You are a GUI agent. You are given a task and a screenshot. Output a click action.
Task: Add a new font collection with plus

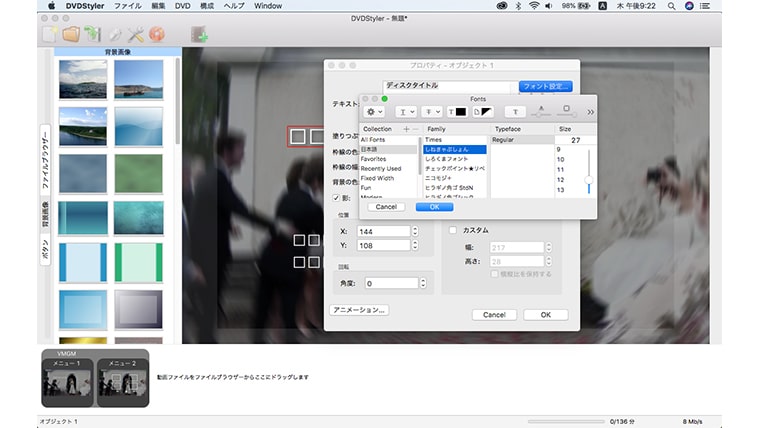[x=406, y=129]
